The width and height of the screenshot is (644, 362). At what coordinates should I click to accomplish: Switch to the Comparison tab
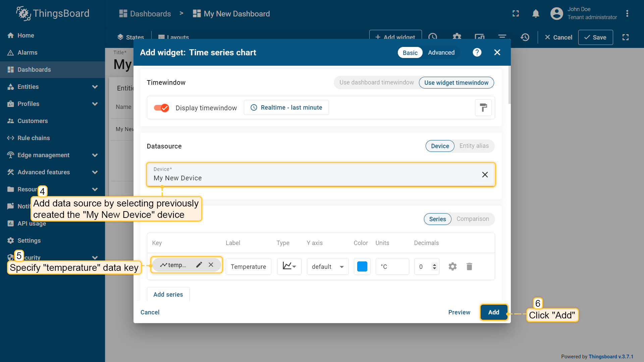(473, 219)
